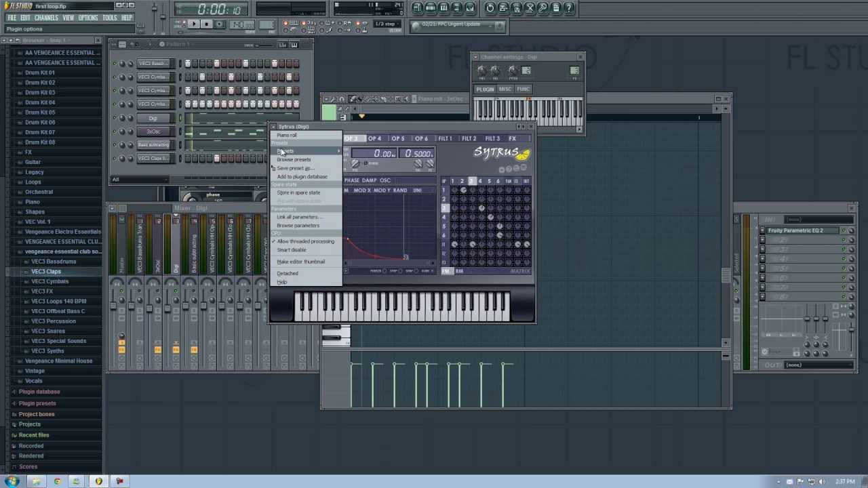Click the Windows Start button
Image resolution: width=868 pixels, height=488 pixels.
pyautogui.click(x=12, y=481)
